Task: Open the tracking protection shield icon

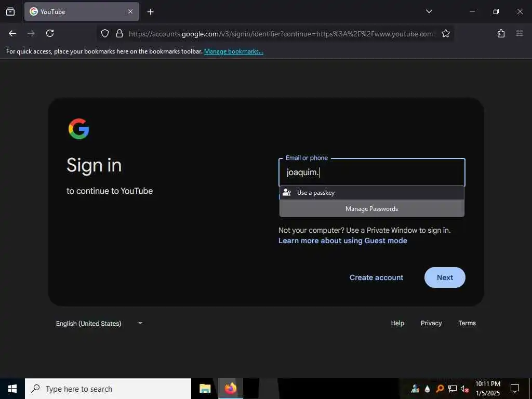Action: (x=105, y=33)
